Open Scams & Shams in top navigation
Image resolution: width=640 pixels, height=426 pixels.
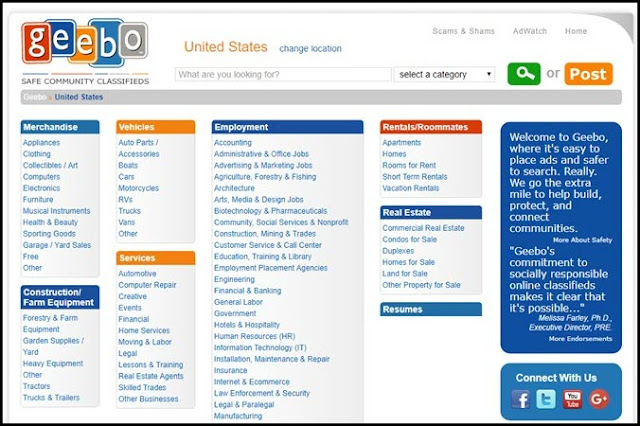click(x=463, y=31)
